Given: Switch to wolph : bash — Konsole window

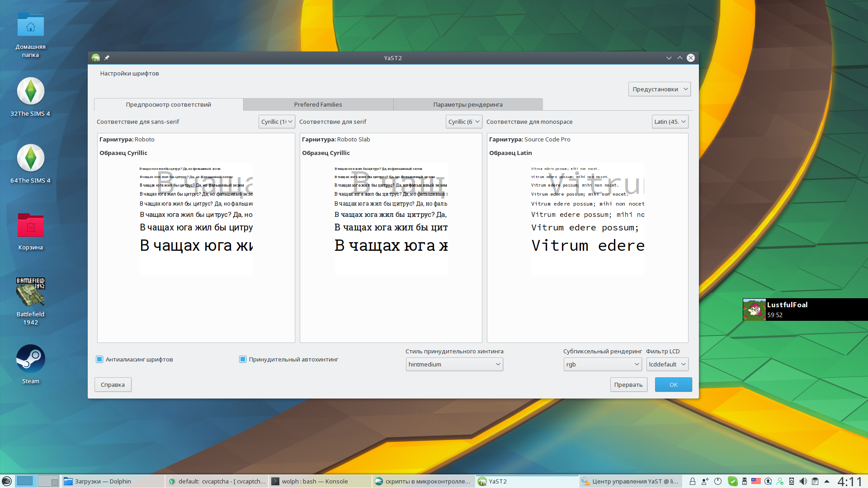Looking at the screenshot, I should [320, 481].
